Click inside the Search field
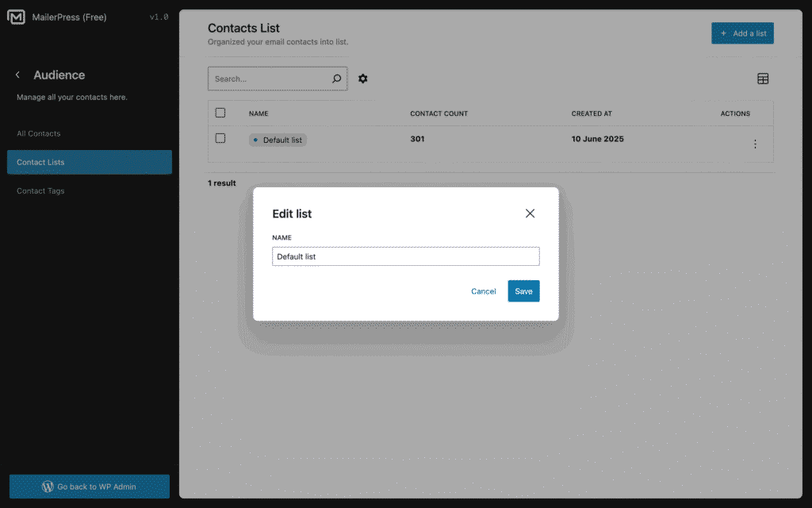Viewport: 812px width, 508px height. coord(270,79)
